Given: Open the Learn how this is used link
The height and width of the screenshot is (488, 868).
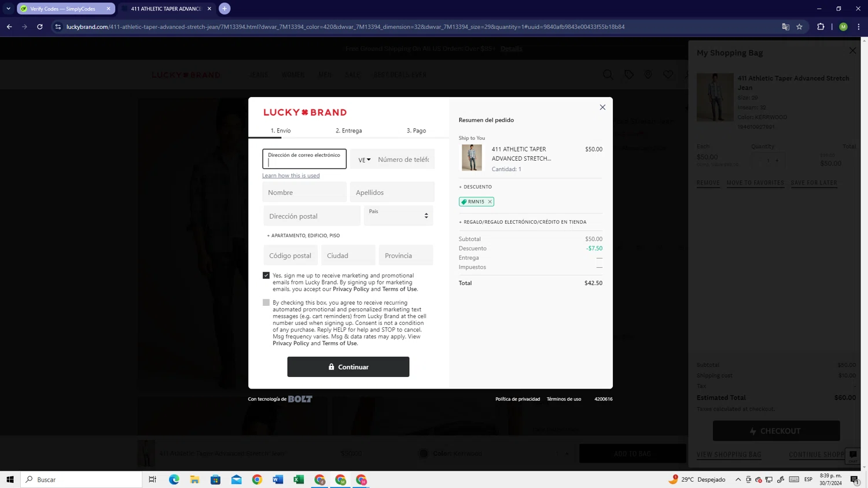Looking at the screenshot, I should pos(290,176).
